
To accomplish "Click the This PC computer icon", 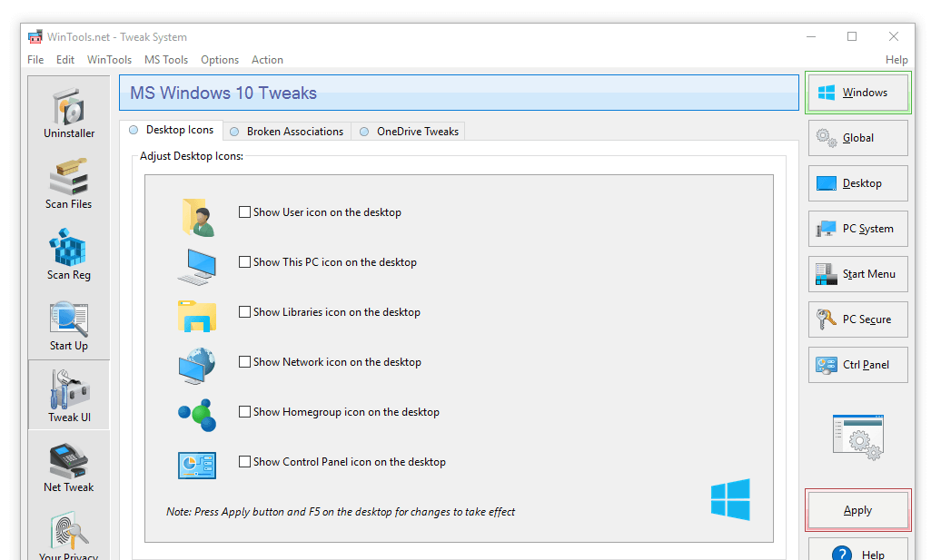I will 197,266.
